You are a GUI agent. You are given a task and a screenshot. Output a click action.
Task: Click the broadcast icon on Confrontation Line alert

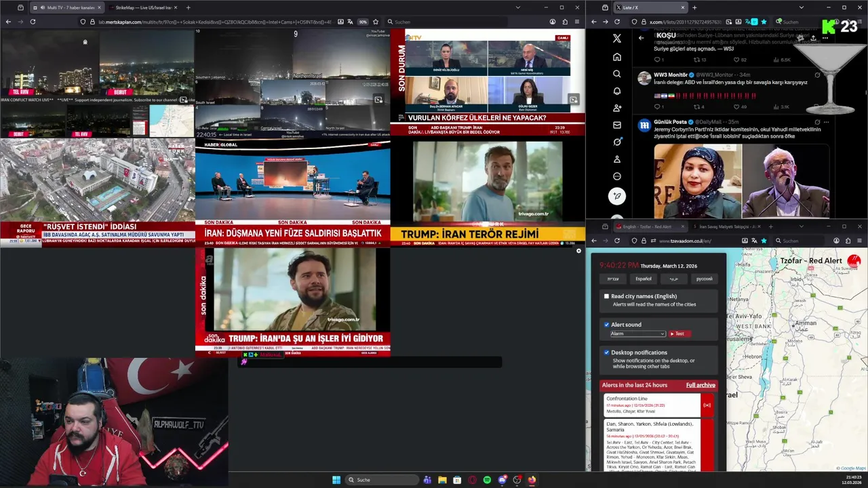707,405
